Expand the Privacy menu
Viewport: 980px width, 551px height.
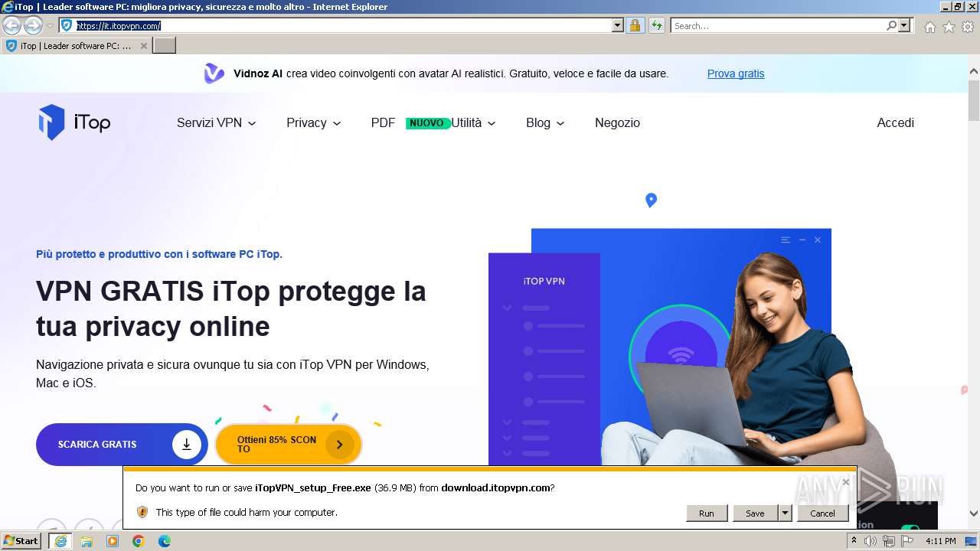tap(314, 122)
